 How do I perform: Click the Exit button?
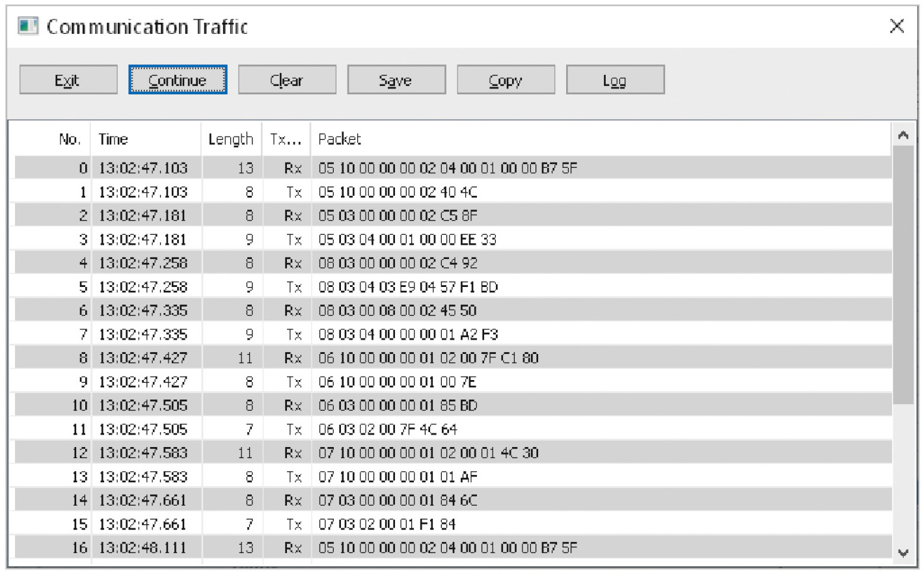pos(68,80)
